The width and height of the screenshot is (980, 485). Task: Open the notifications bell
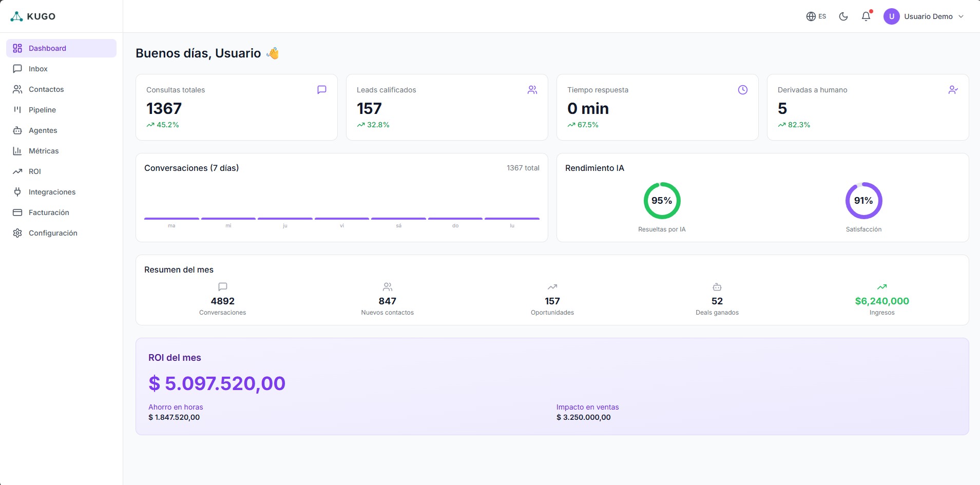[x=866, y=16]
